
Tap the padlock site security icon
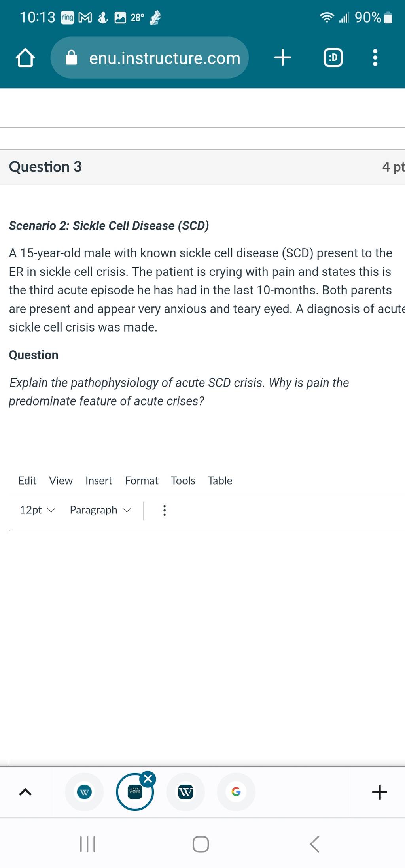(x=71, y=58)
